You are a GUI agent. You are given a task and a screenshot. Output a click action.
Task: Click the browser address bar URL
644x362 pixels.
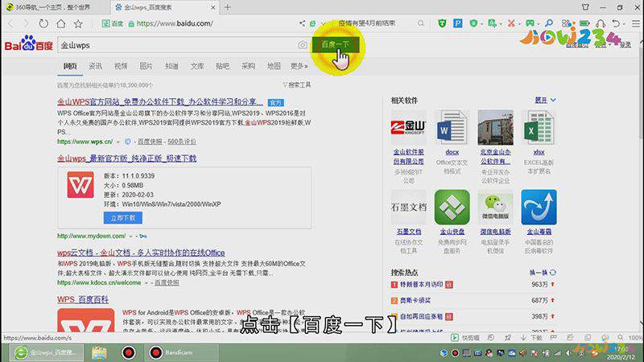point(175,23)
